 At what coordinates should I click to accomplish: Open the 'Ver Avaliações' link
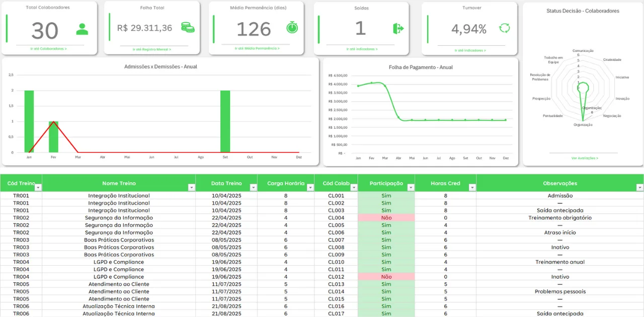tap(585, 158)
